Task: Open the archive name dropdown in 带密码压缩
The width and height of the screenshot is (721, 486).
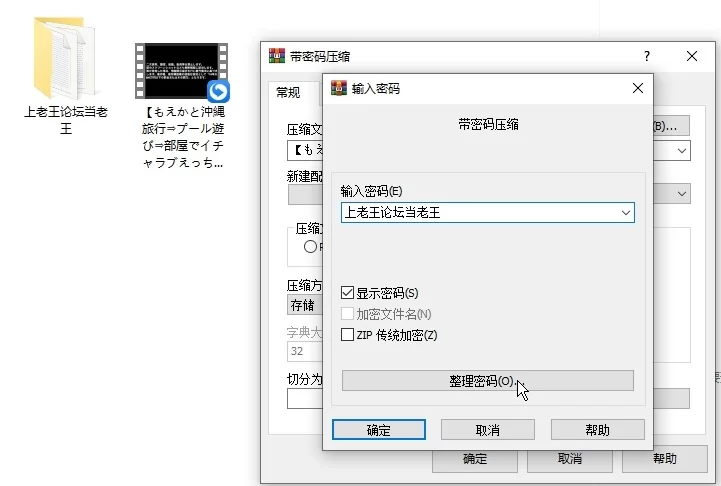Action: (x=682, y=150)
